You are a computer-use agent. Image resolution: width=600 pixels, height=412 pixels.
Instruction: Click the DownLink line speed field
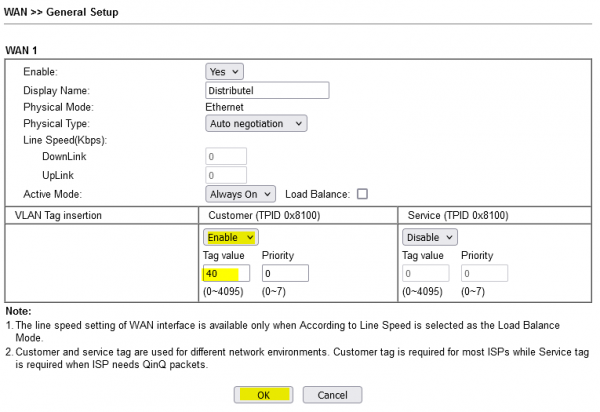226,157
